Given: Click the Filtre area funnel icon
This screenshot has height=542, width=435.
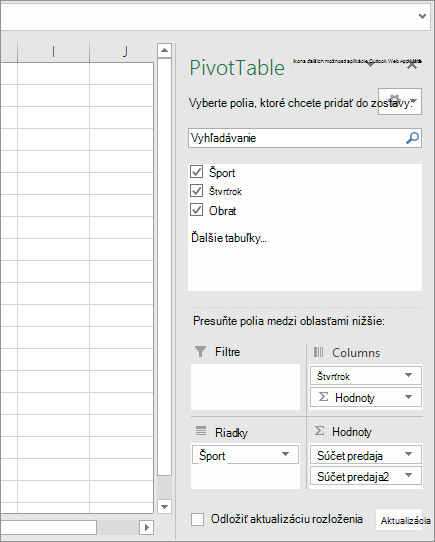Looking at the screenshot, I should point(200,352).
